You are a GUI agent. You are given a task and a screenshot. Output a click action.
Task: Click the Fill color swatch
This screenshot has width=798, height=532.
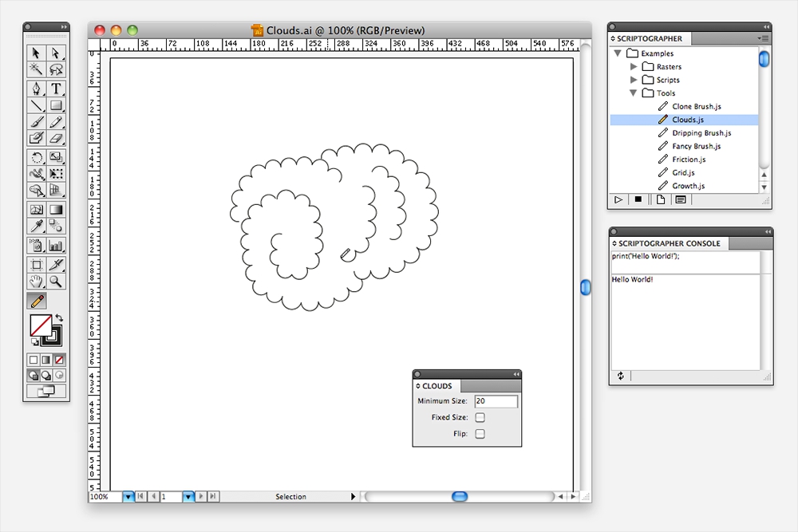point(41,326)
